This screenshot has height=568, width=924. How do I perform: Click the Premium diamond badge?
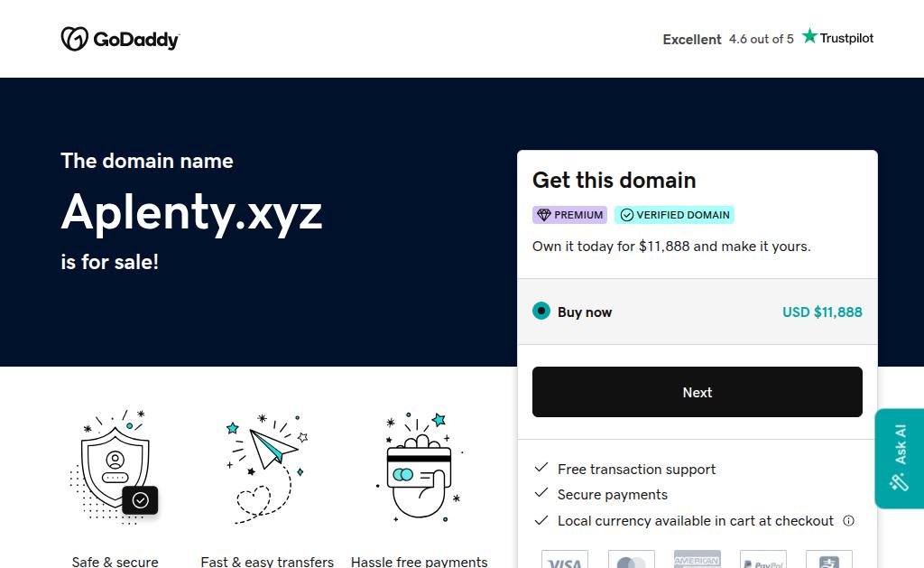(569, 215)
